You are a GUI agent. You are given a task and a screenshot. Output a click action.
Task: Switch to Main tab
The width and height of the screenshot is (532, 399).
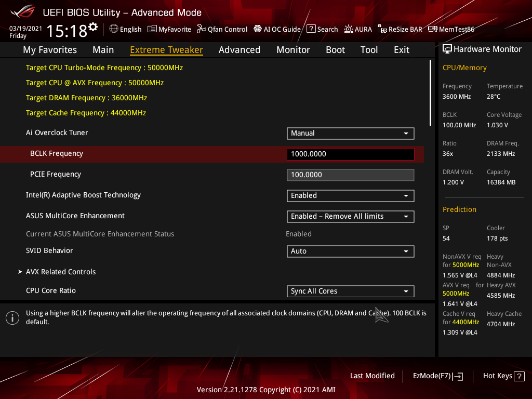103,50
